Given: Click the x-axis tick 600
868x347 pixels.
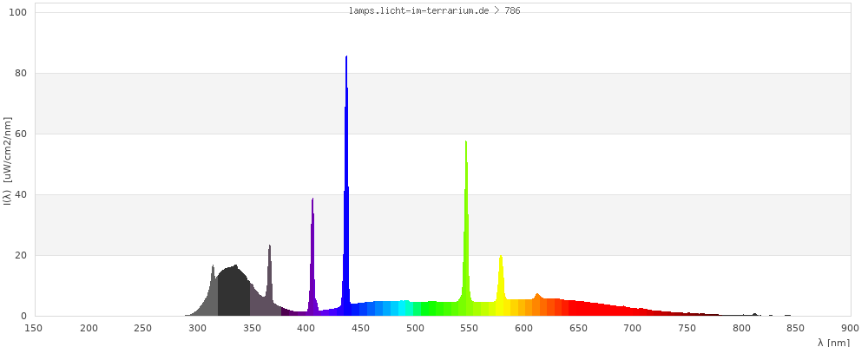Looking at the screenshot, I should pos(523,328).
